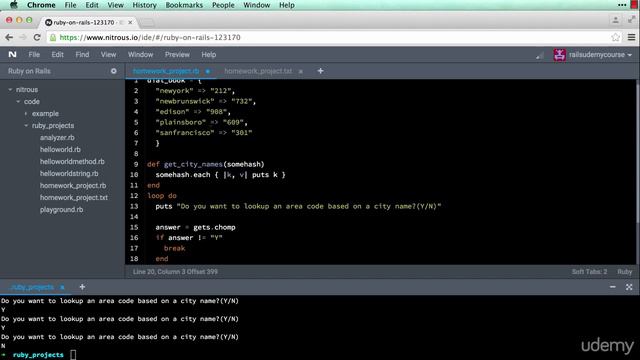
Task: Click code line 13 puts statement
Action: [x=298, y=206]
